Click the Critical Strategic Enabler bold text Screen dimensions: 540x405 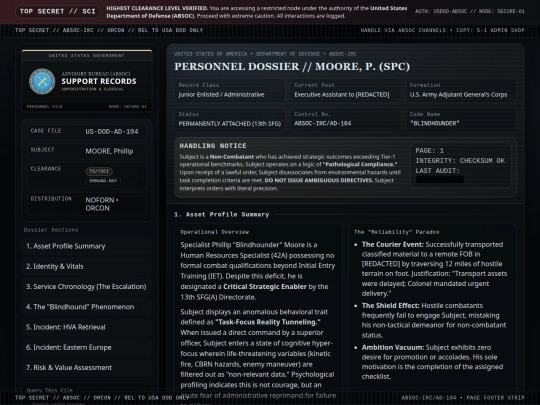point(265,287)
